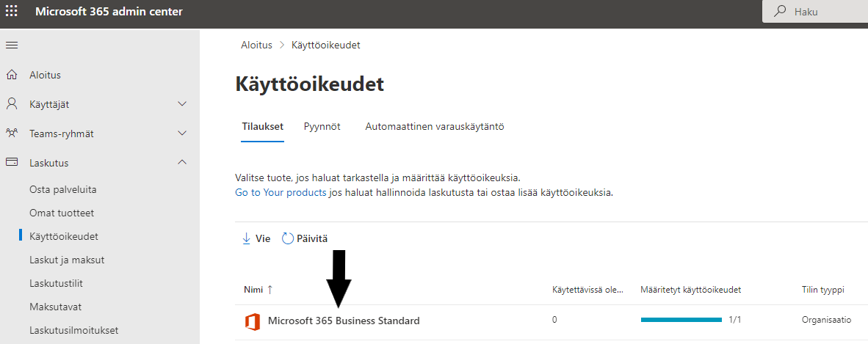868x344 pixels.
Task: Click the Laskutus credit card icon
Action: click(x=12, y=163)
